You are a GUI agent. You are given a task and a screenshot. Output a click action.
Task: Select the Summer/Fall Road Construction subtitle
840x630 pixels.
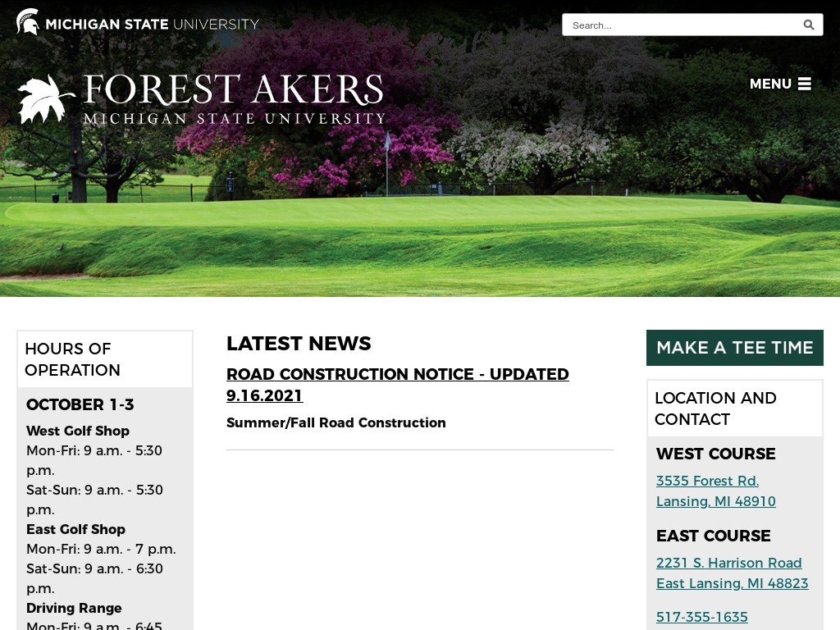point(336,423)
